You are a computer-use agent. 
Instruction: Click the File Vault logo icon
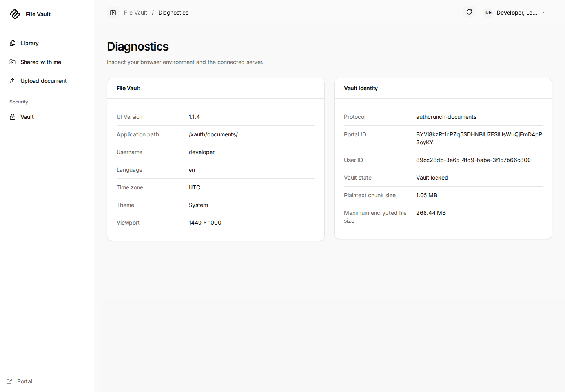coord(15,14)
